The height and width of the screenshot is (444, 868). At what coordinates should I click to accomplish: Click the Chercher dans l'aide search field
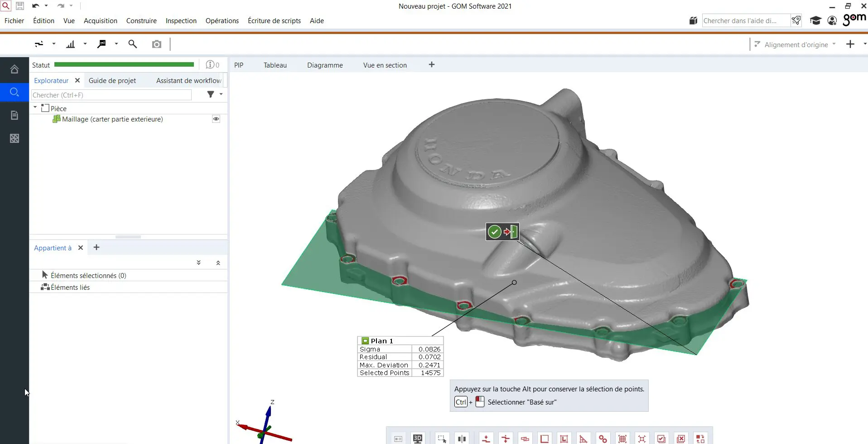(746, 21)
